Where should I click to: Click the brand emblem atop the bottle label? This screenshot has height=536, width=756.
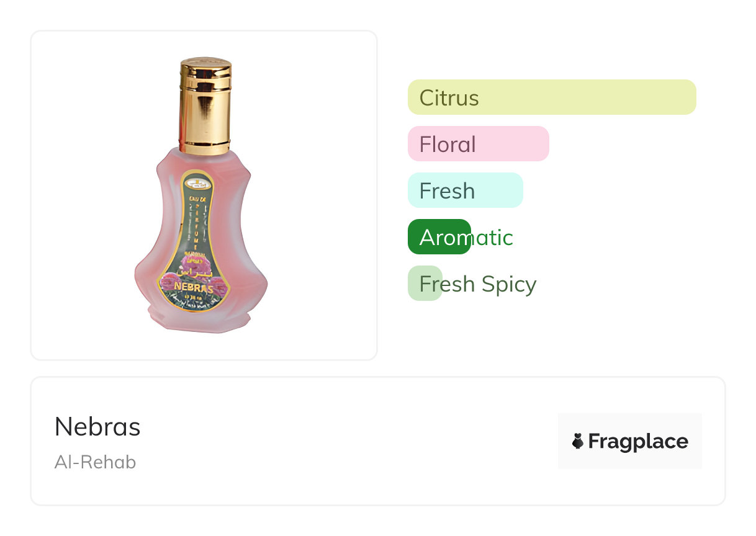(198, 183)
